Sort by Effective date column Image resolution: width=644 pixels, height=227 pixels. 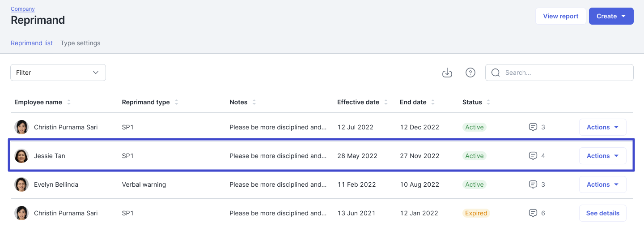386,102
